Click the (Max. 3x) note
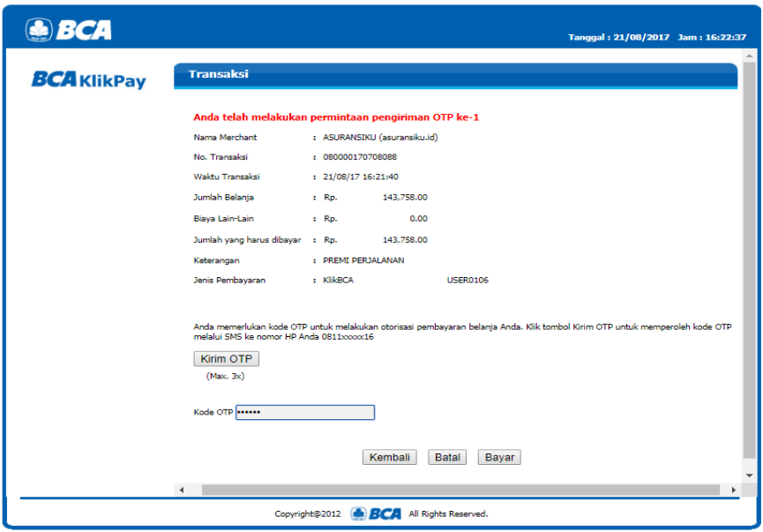 pos(225,376)
